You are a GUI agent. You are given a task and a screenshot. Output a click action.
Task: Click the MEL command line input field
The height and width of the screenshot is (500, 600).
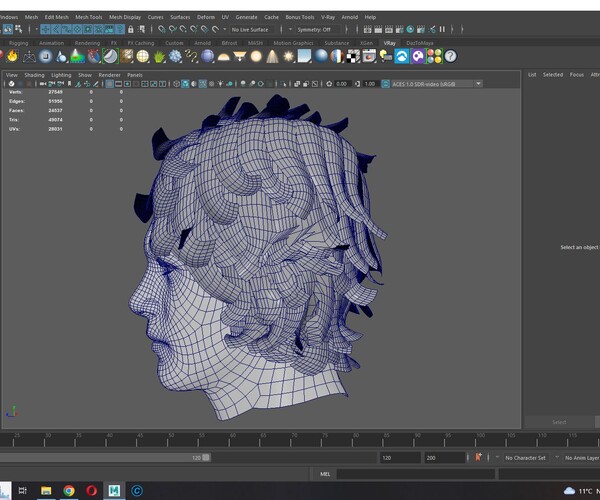415,474
